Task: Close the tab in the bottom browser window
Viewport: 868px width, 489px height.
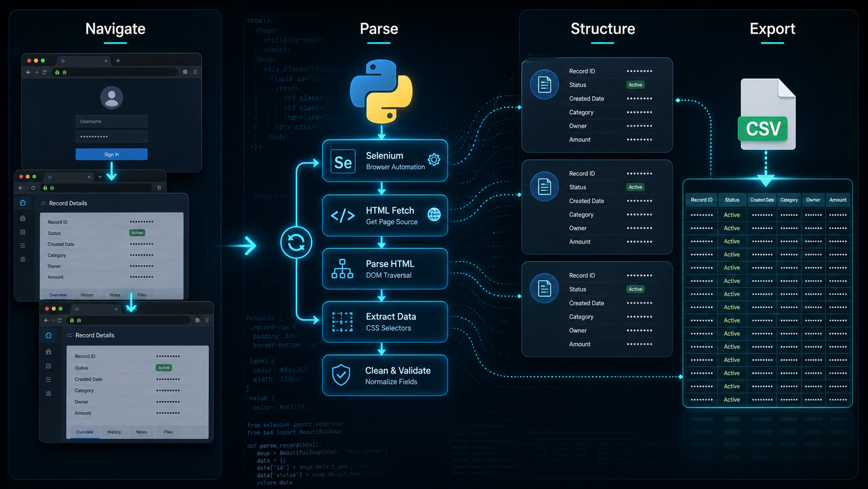Action: pyautogui.click(x=116, y=309)
